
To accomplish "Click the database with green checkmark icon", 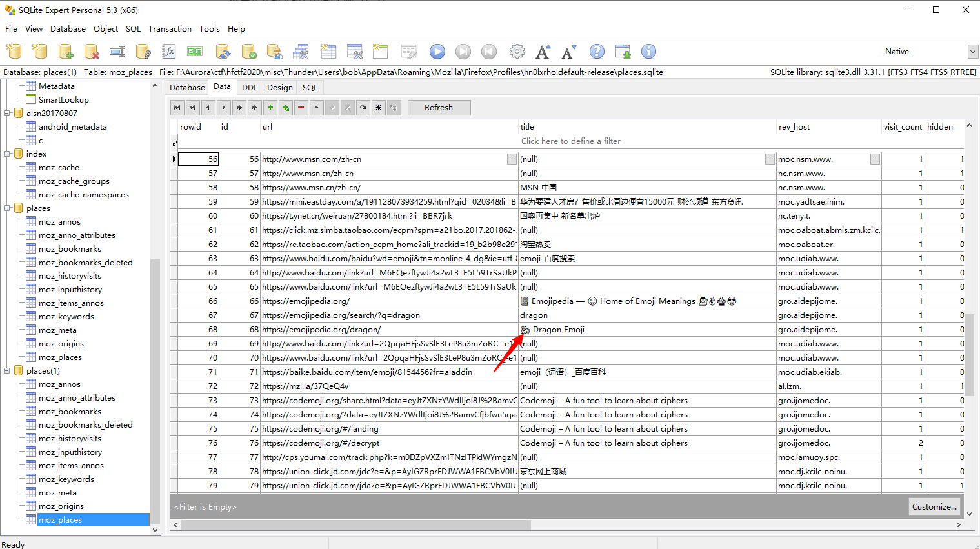I will tap(249, 52).
